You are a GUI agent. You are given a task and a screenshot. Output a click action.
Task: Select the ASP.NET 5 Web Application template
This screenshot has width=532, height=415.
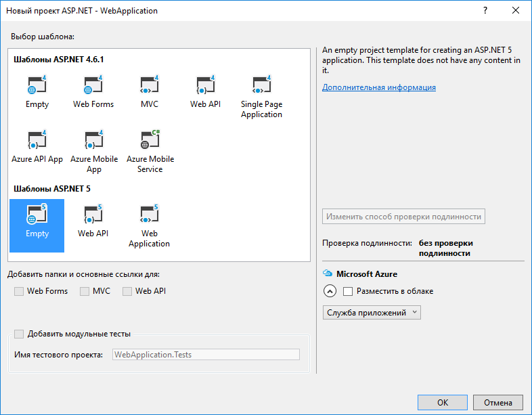[x=150, y=215]
